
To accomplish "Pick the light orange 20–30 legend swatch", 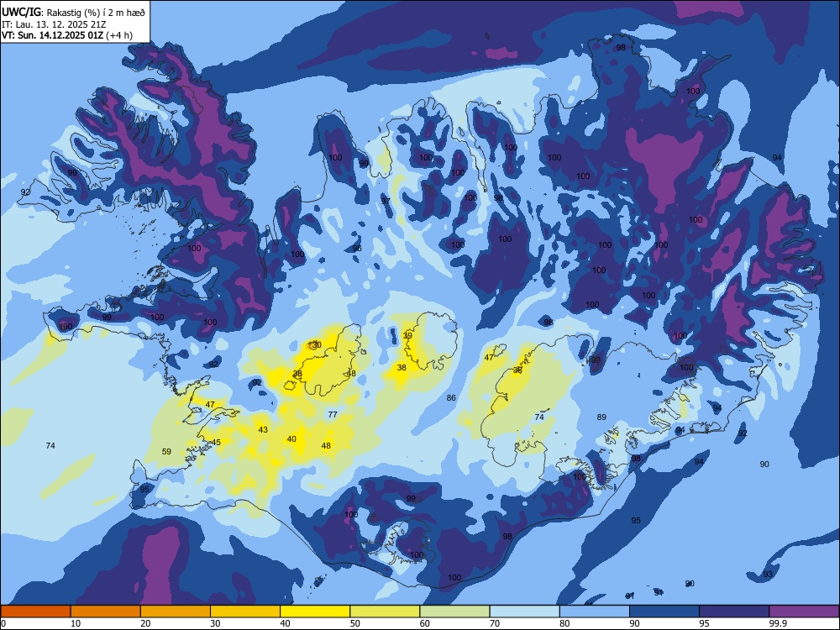I will 176,612.
